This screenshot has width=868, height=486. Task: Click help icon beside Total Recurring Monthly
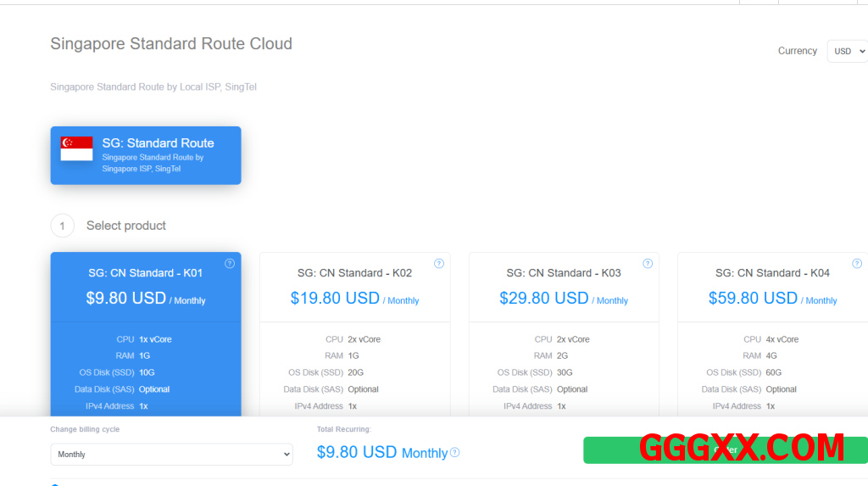tap(455, 453)
